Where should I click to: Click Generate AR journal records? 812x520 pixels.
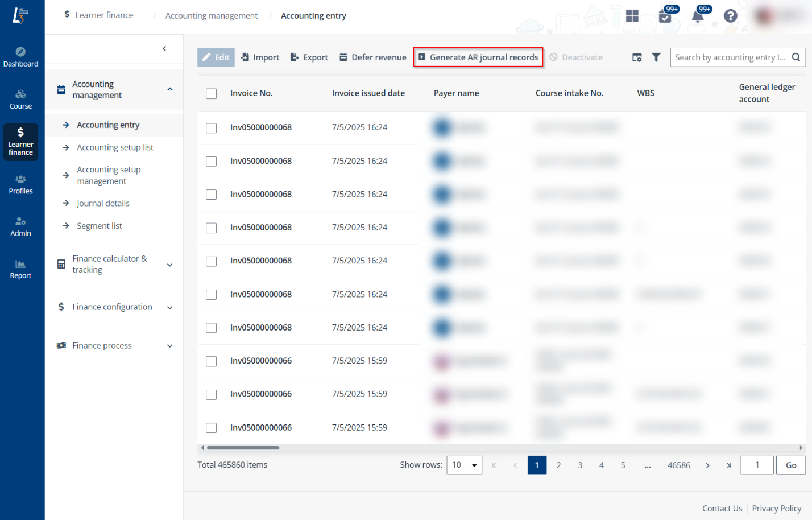pos(478,57)
